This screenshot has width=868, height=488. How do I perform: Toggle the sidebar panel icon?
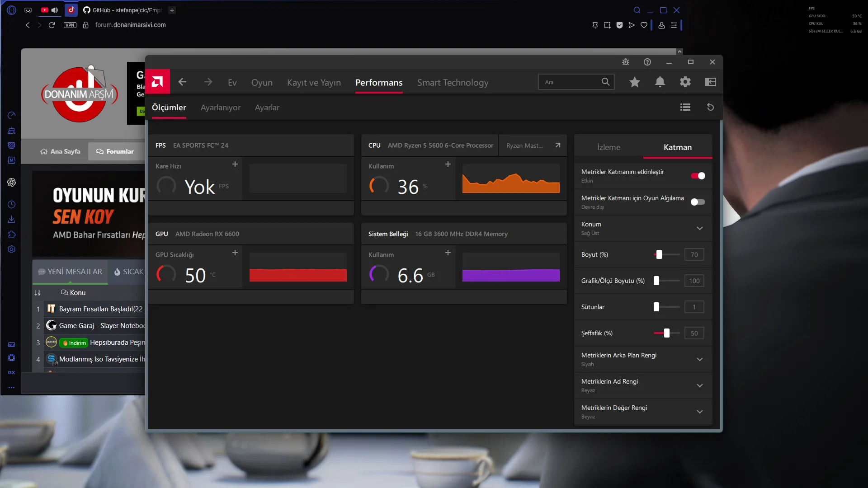point(711,82)
